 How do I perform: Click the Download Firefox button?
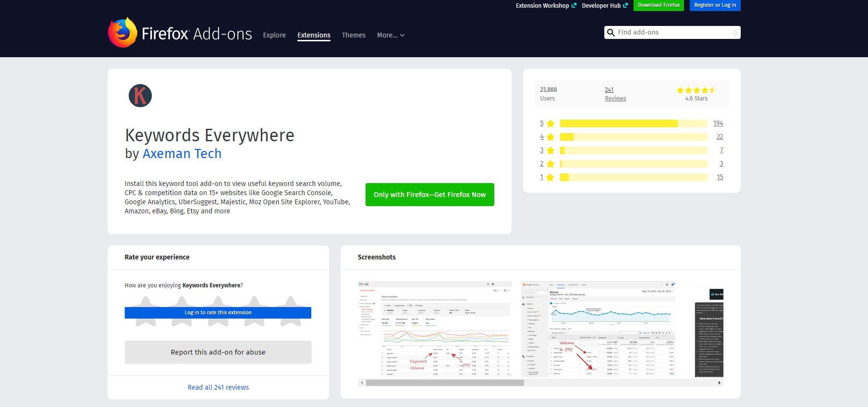pos(659,5)
